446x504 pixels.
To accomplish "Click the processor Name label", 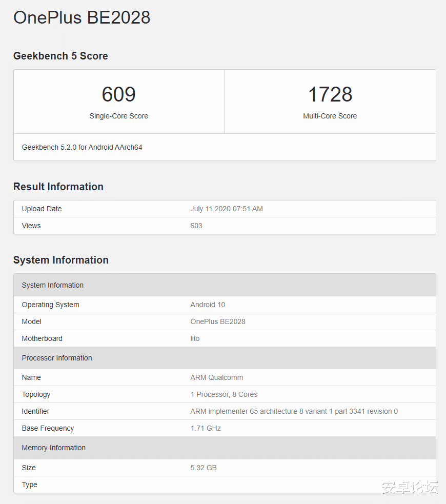I will click(31, 378).
